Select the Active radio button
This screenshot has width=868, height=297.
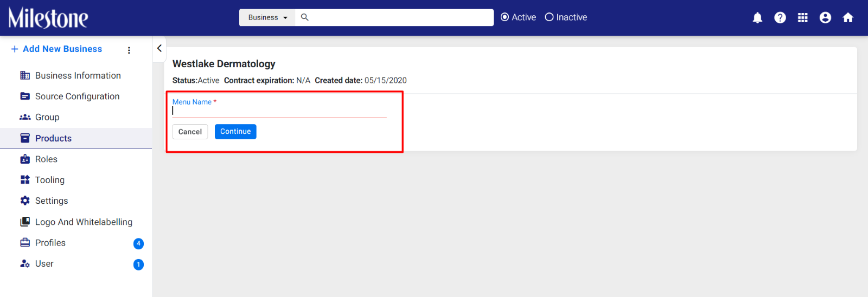(x=505, y=17)
